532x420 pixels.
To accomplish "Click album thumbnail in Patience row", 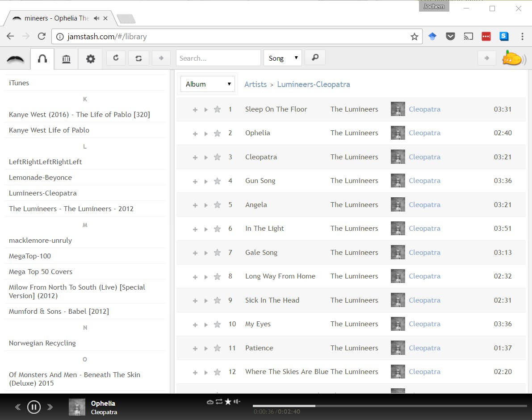I will coord(398,348).
